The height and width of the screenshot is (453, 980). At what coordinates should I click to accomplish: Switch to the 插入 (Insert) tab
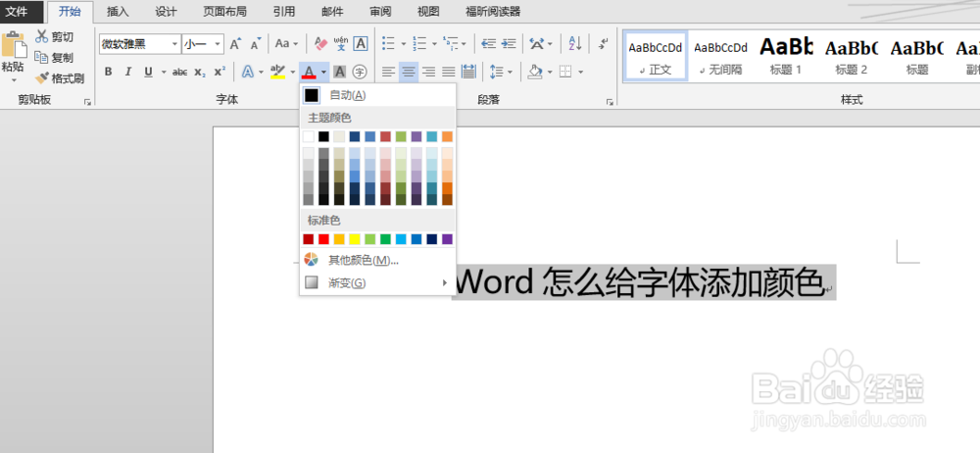118,11
